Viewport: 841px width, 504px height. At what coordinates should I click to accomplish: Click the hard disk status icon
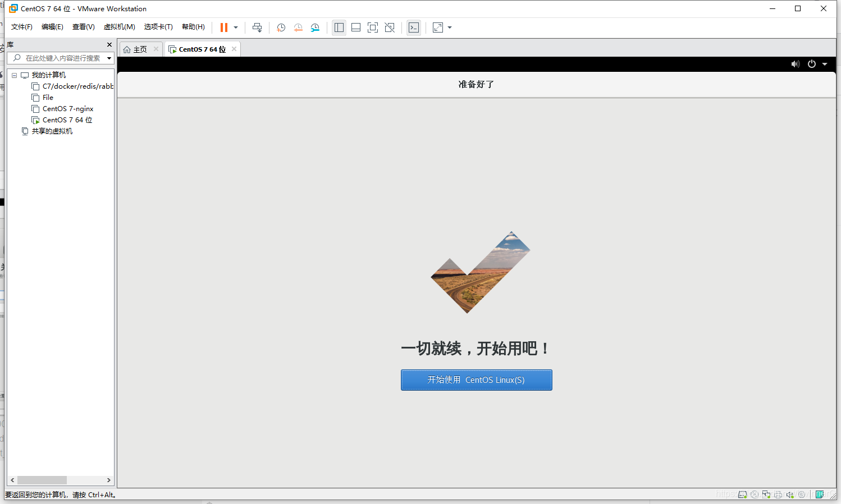[743, 494]
